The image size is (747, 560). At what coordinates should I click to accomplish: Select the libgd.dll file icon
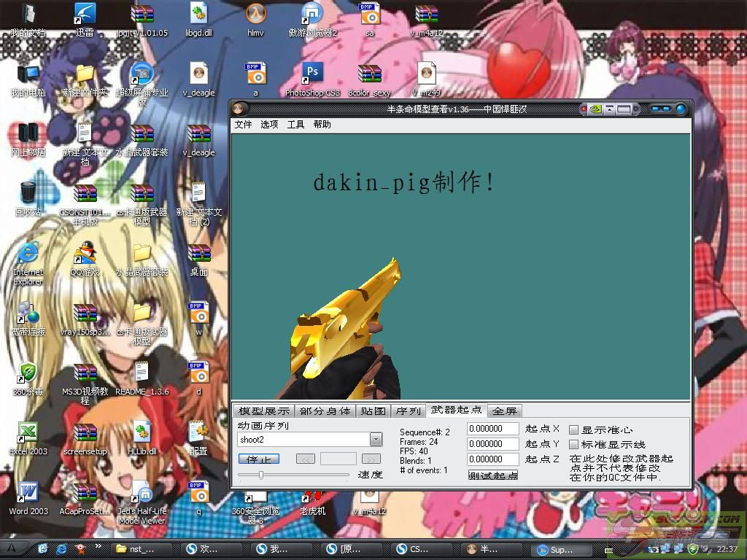[198, 19]
